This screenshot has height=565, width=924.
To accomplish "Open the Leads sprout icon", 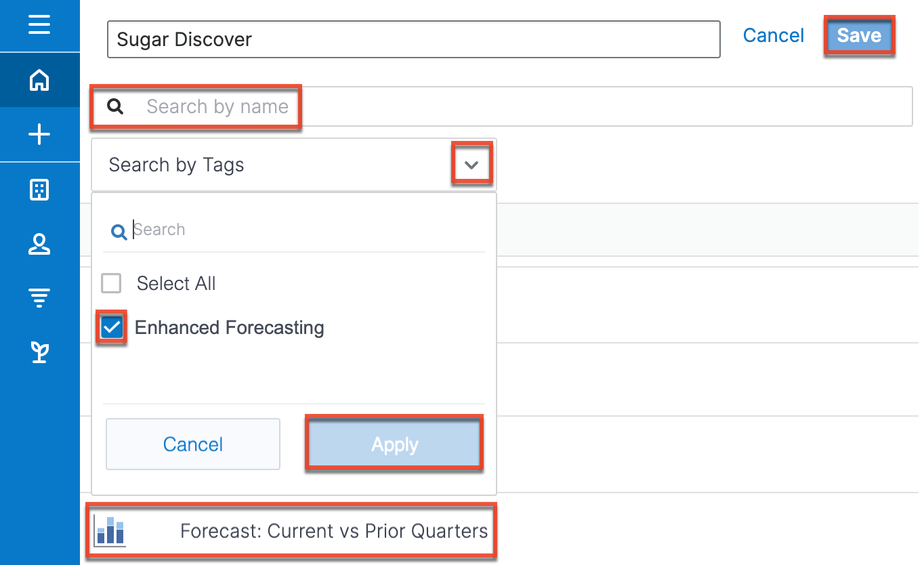I will (39, 352).
